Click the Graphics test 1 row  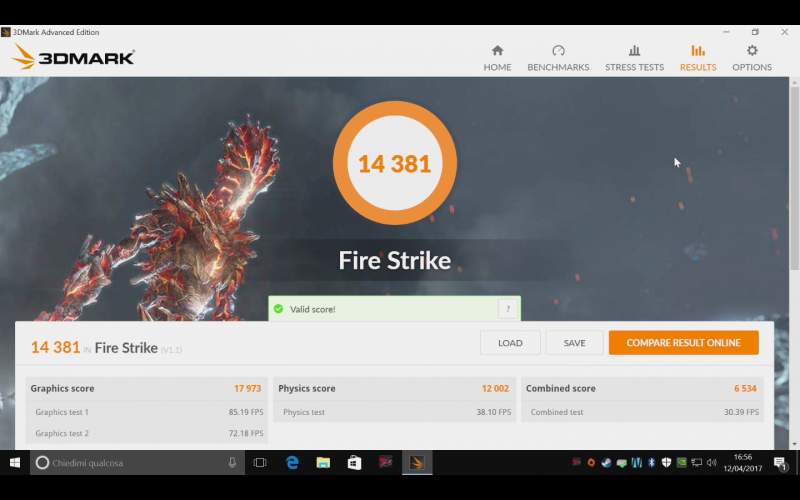(x=147, y=412)
